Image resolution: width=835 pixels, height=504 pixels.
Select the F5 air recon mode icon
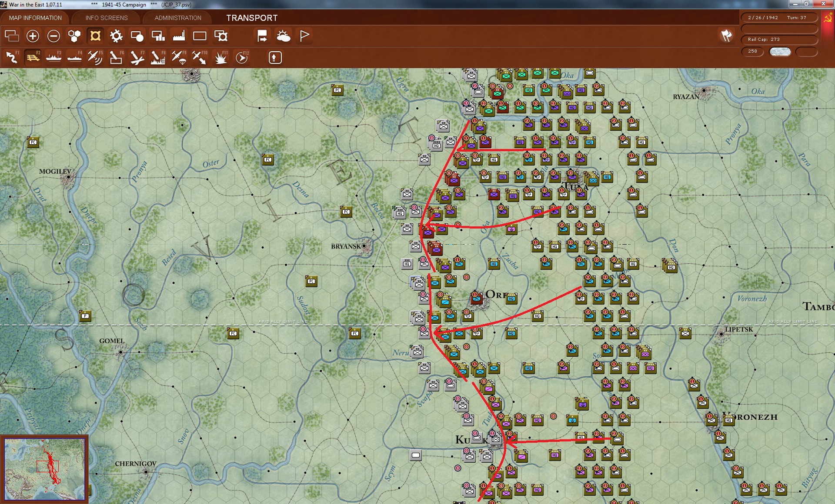coord(95,57)
